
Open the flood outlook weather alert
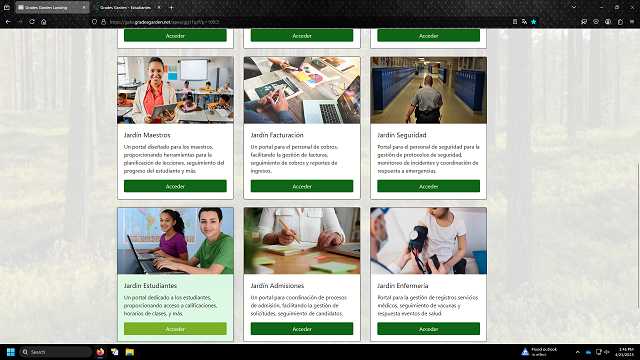(539, 352)
